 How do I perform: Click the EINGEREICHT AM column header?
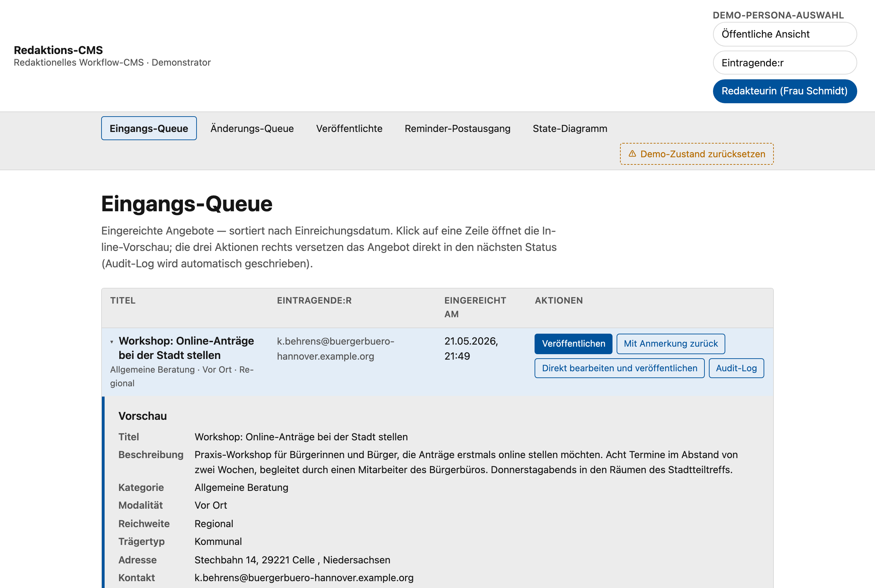pyautogui.click(x=475, y=307)
